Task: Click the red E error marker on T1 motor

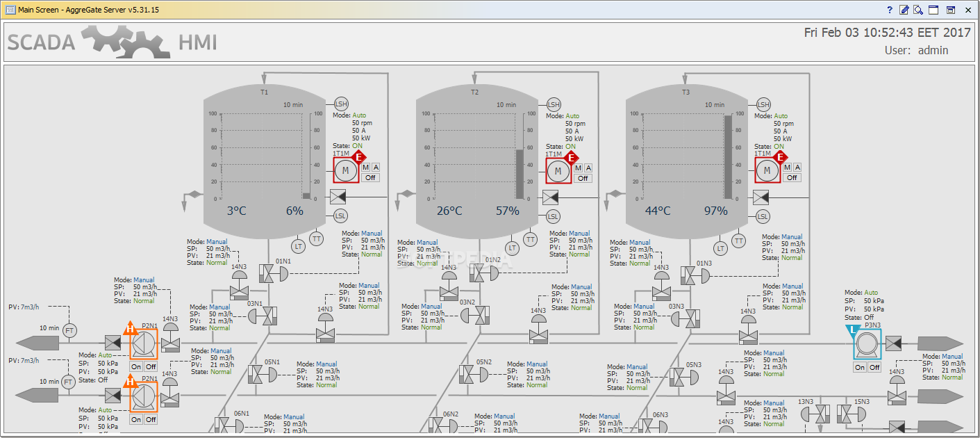Action: coord(360,157)
